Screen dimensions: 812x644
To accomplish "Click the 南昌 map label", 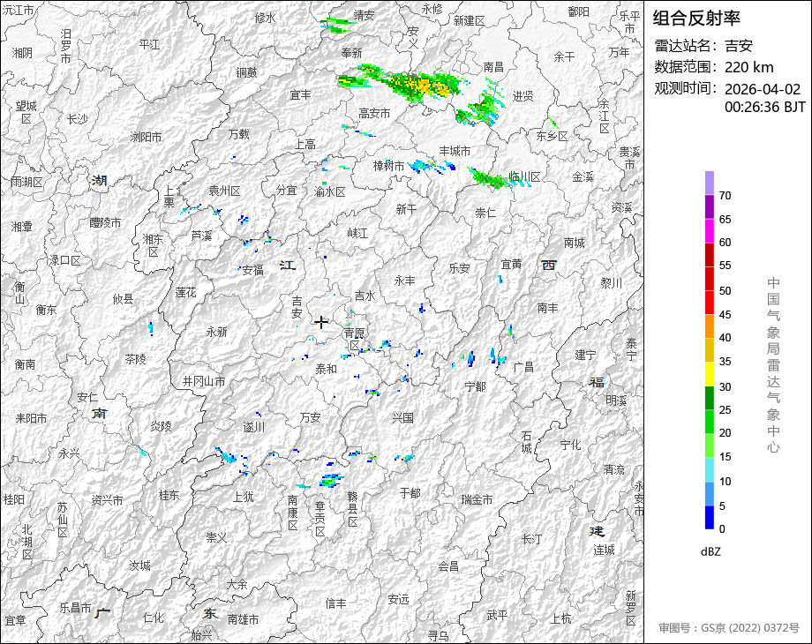I will (493, 67).
